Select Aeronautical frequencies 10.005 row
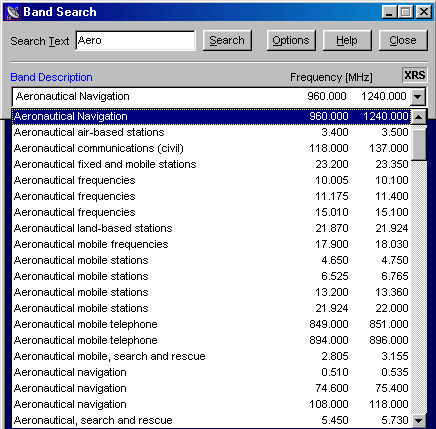This screenshot has width=436, height=429. click(x=211, y=180)
